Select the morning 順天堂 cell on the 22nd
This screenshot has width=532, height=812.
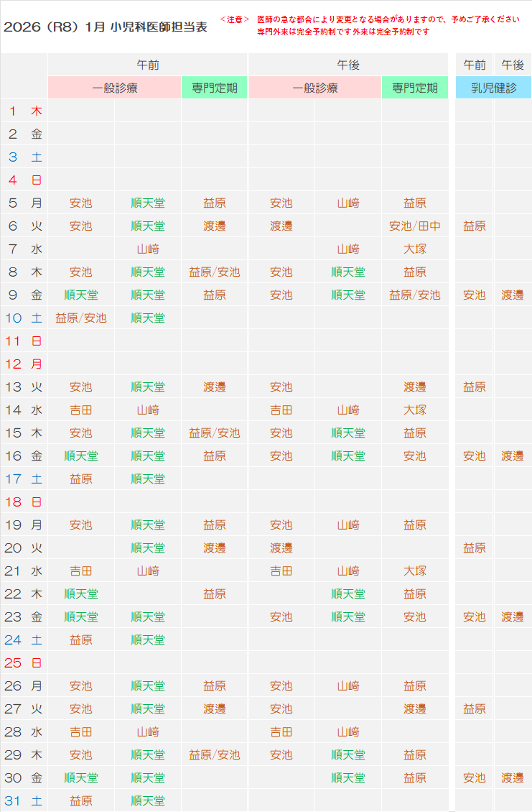[80, 594]
